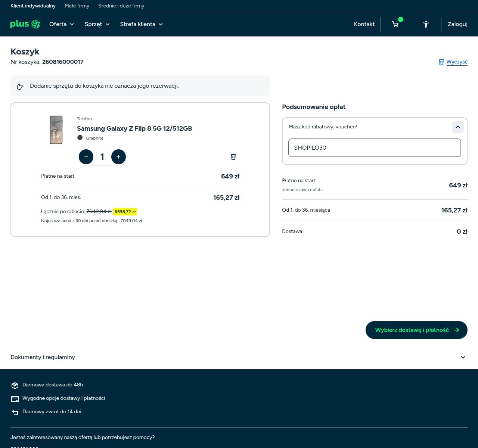Click the Koszyk page heading
The height and width of the screenshot is (448, 478).
[25, 52]
